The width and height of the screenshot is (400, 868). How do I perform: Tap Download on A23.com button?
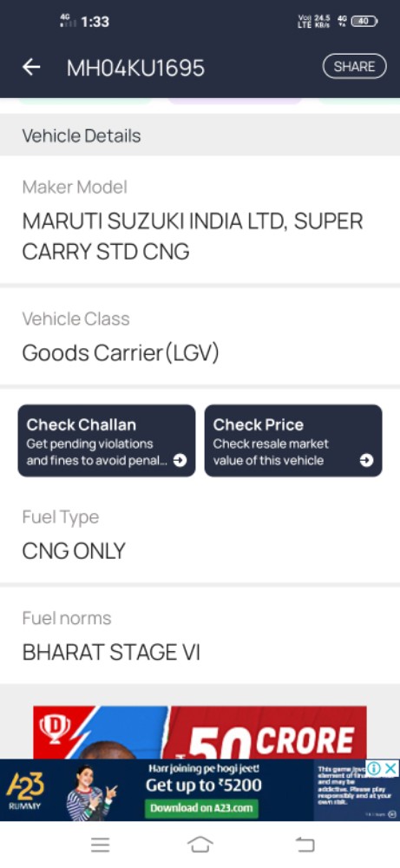pos(202,807)
